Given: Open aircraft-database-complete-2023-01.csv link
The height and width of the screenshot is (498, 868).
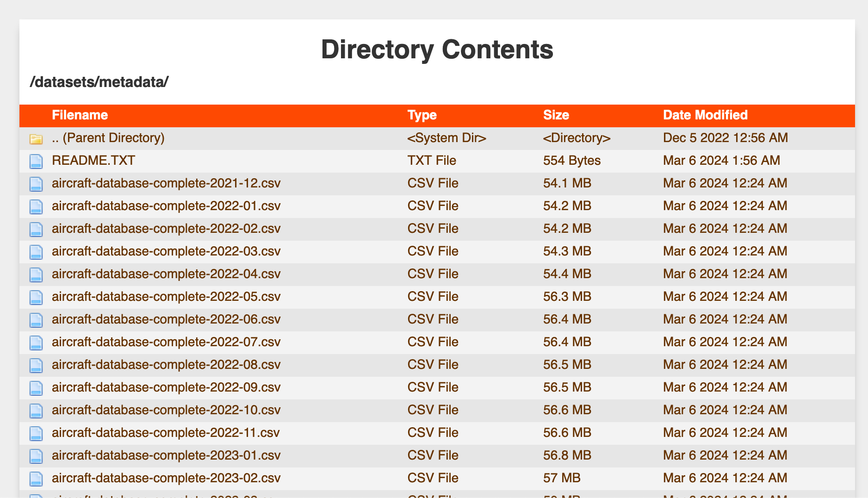Looking at the screenshot, I should [x=166, y=455].
